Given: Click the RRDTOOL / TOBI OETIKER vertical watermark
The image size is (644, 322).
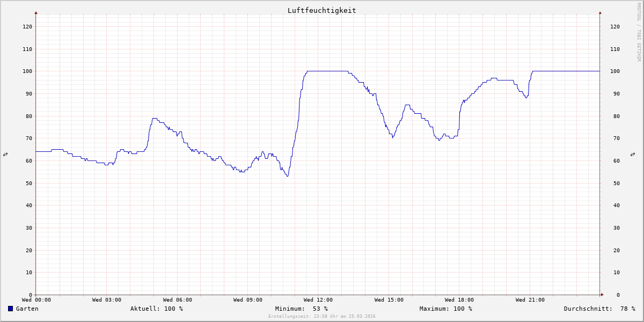Looking at the screenshot, I should 639,32.
